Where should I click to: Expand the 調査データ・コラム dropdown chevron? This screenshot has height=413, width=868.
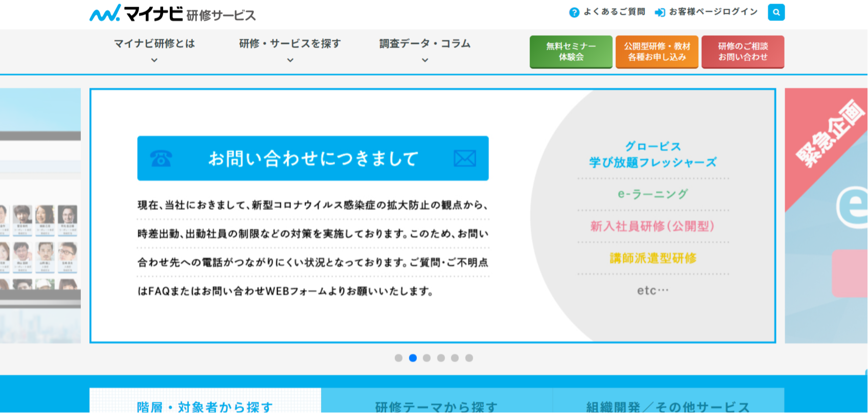[425, 60]
